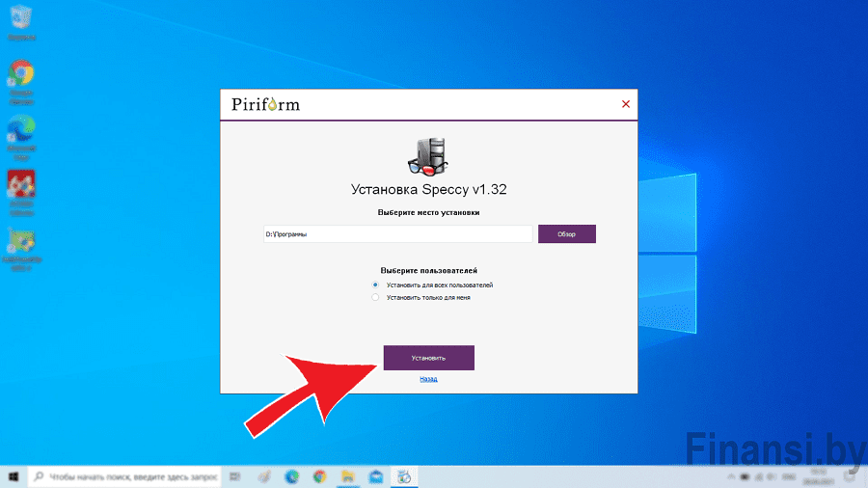Open Google Chrome desktop shortcut

coord(21,81)
